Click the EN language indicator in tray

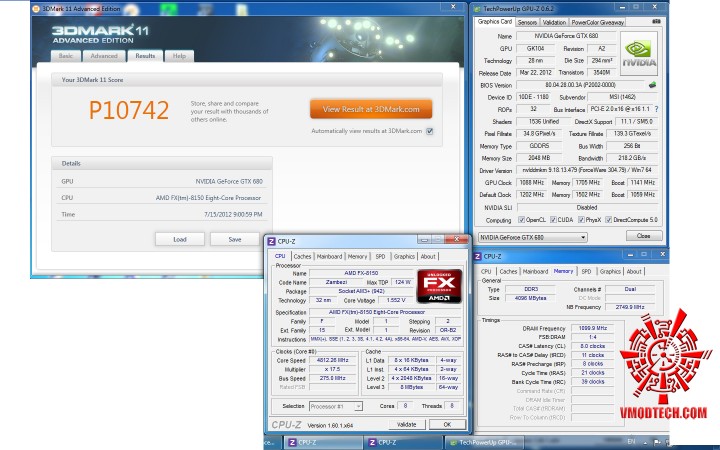[631, 442]
